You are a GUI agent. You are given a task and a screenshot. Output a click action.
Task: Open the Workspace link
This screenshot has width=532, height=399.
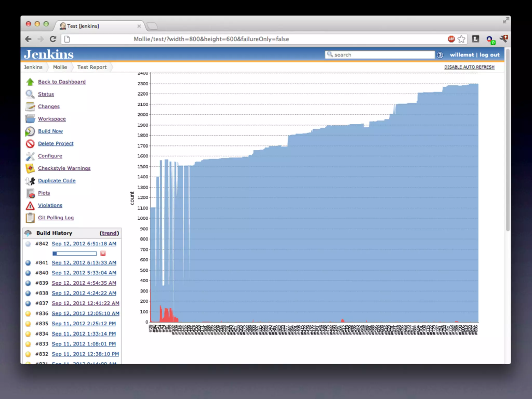52,119
